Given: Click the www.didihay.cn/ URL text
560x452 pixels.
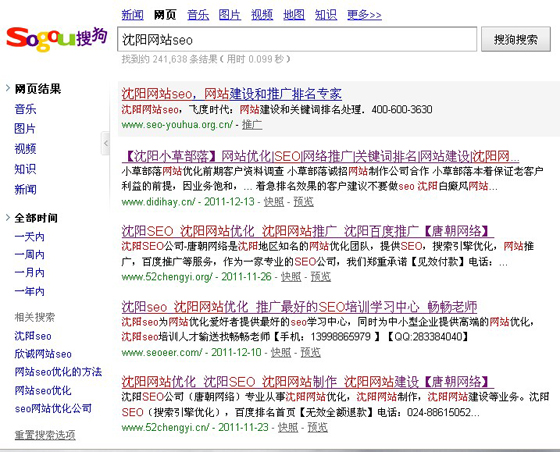Looking at the screenshot, I should pos(158,202).
